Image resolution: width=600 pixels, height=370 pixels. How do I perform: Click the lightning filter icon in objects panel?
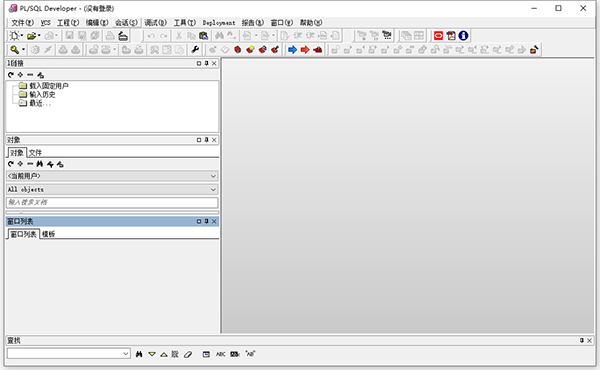[50, 164]
